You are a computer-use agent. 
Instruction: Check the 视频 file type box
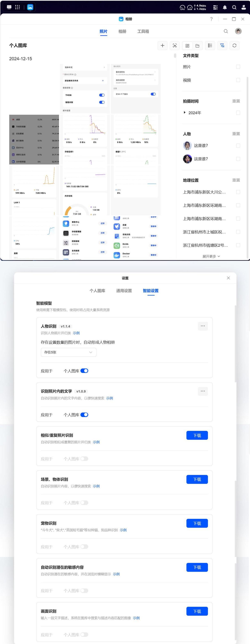pos(238,80)
